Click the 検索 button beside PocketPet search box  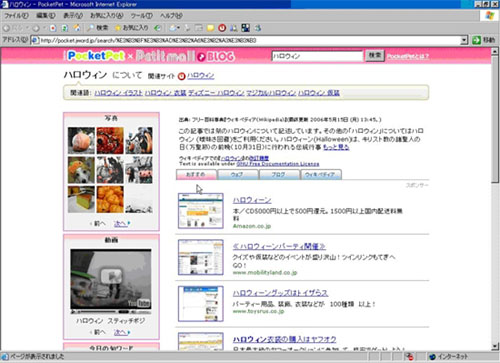pyautogui.click(x=375, y=55)
